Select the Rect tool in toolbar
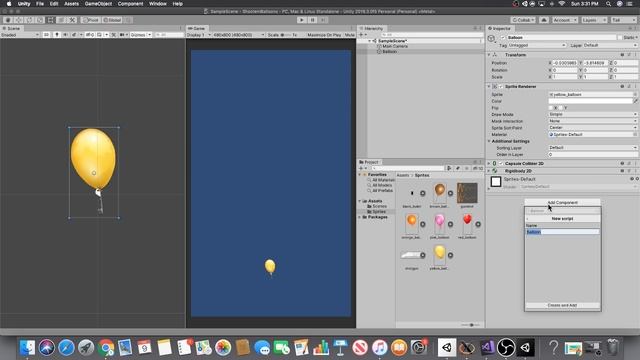 [50, 20]
